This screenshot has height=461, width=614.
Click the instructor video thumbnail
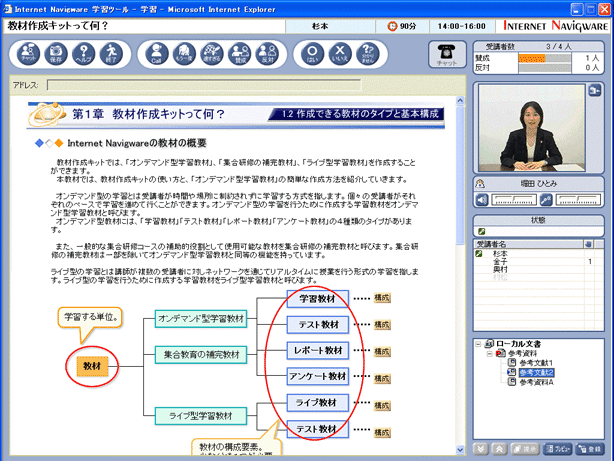click(532, 128)
